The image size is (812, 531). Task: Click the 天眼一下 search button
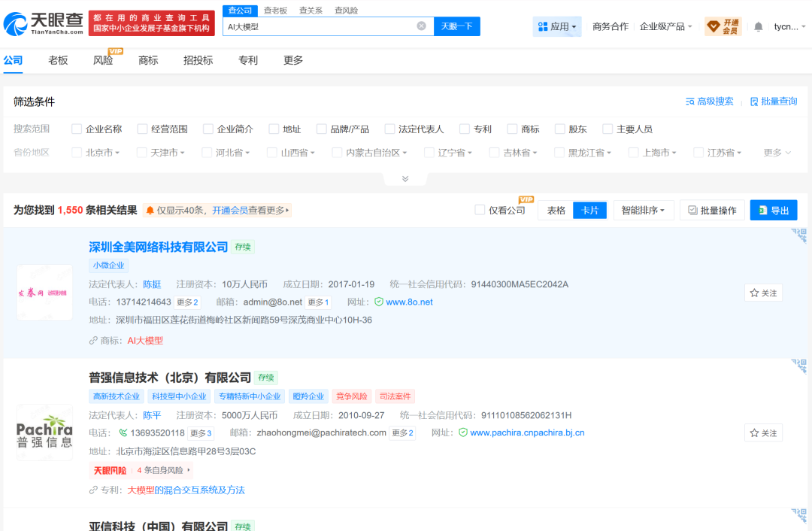[457, 26]
